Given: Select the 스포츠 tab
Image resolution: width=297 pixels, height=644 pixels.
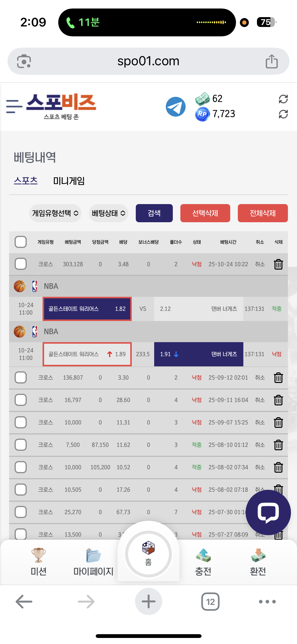Looking at the screenshot, I should (x=26, y=181).
